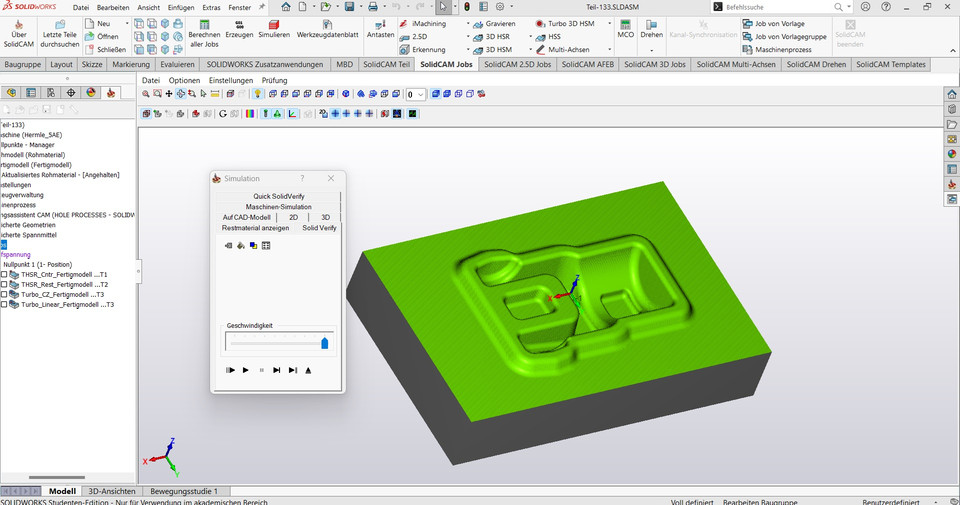The image size is (960, 505).
Task: Add an HSS job
Action: tap(547, 37)
